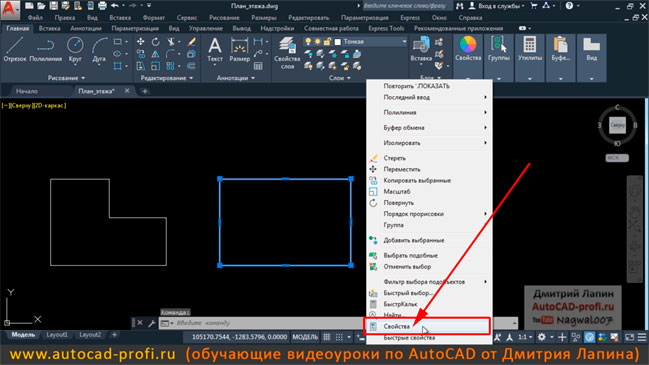Open the Рисование menu bar item
Image resolution: width=649 pixels, height=365 pixels.
224,18
